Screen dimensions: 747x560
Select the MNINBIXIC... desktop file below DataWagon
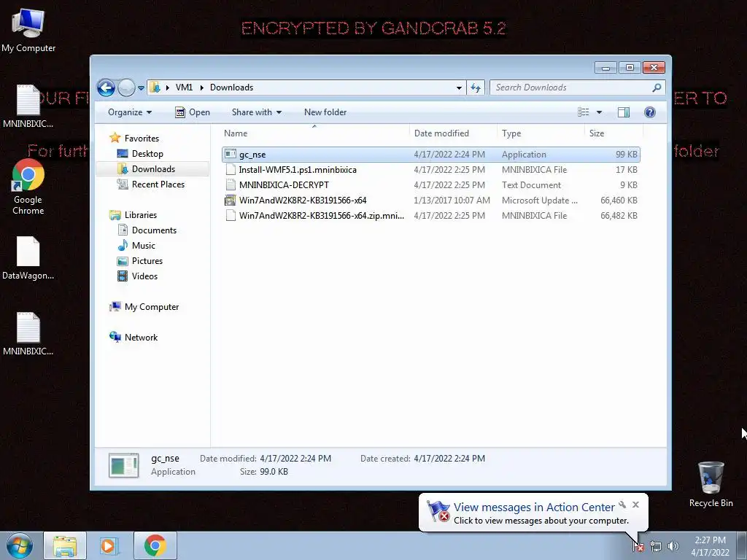pos(28,334)
